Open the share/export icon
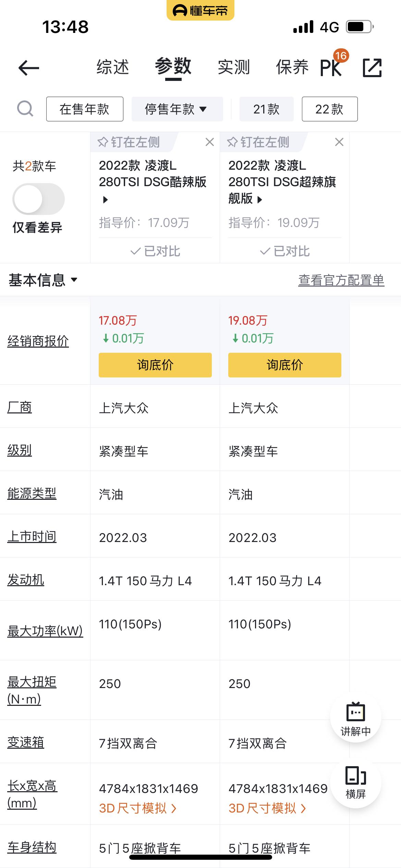This screenshot has height=868, width=401. [372, 68]
